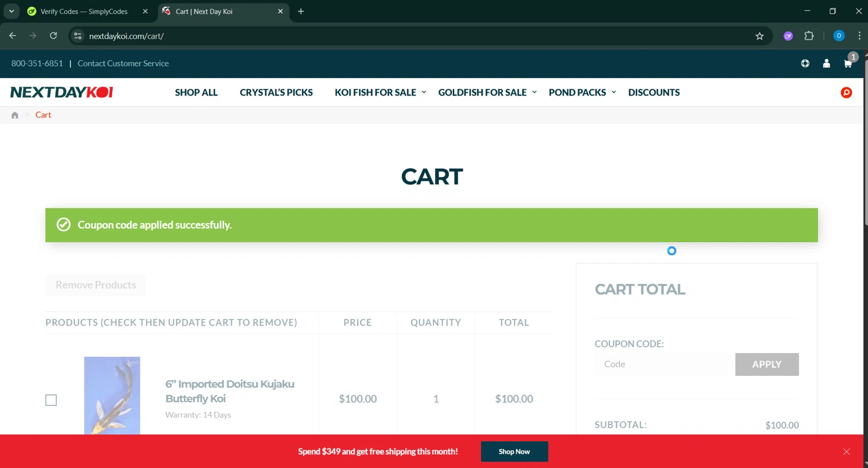Open Contact Customer Service link
Screen dimensions: 868x468
(123, 63)
